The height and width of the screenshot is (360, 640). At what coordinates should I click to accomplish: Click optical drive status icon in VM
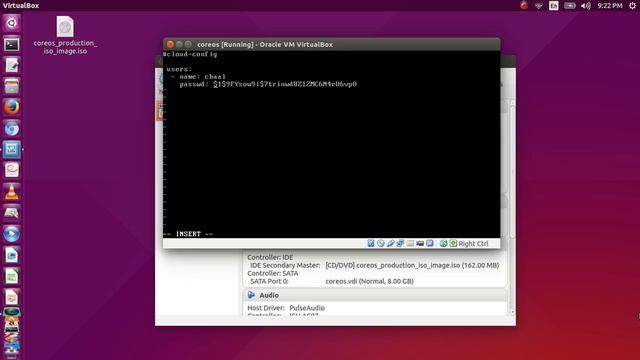[x=380, y=243]
